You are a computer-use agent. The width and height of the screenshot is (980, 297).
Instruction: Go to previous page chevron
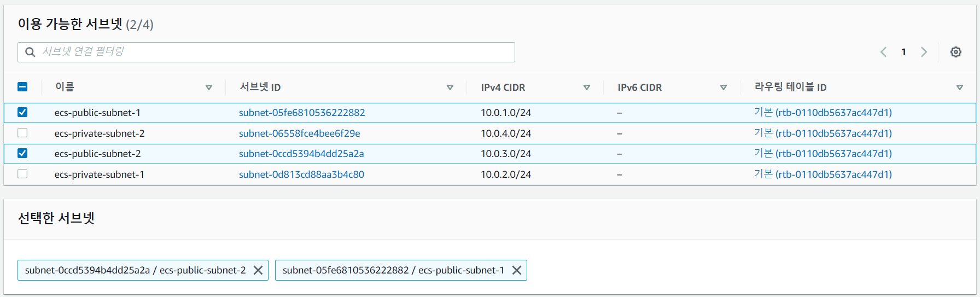[883, 52]
